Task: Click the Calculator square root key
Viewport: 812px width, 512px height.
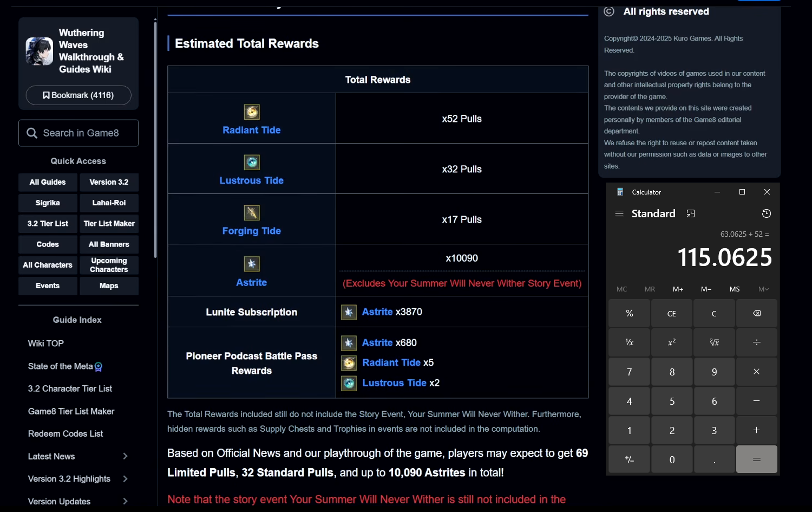Action: tap(715, 342)
